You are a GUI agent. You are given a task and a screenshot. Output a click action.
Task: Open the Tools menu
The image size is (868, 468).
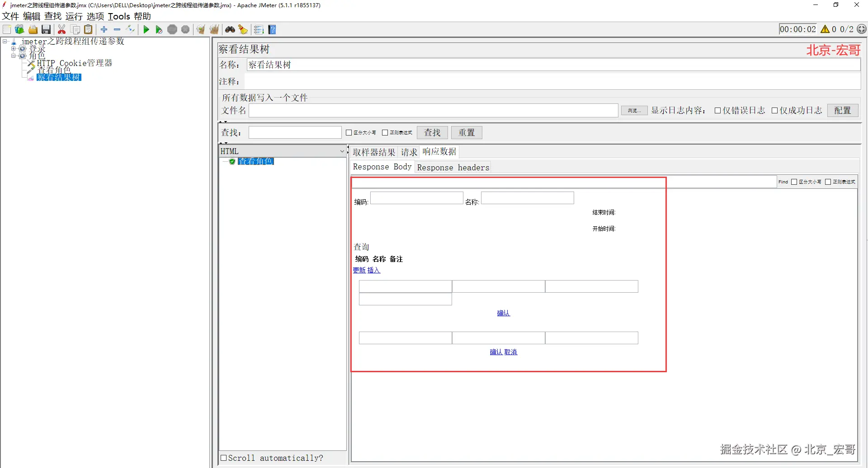119,16
